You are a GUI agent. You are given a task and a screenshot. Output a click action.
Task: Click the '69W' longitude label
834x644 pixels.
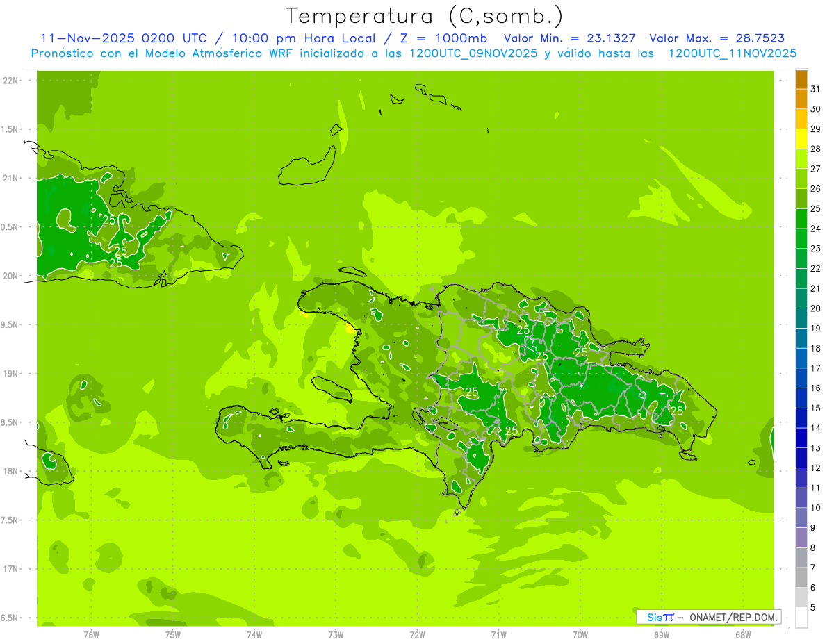pos(662,634)
